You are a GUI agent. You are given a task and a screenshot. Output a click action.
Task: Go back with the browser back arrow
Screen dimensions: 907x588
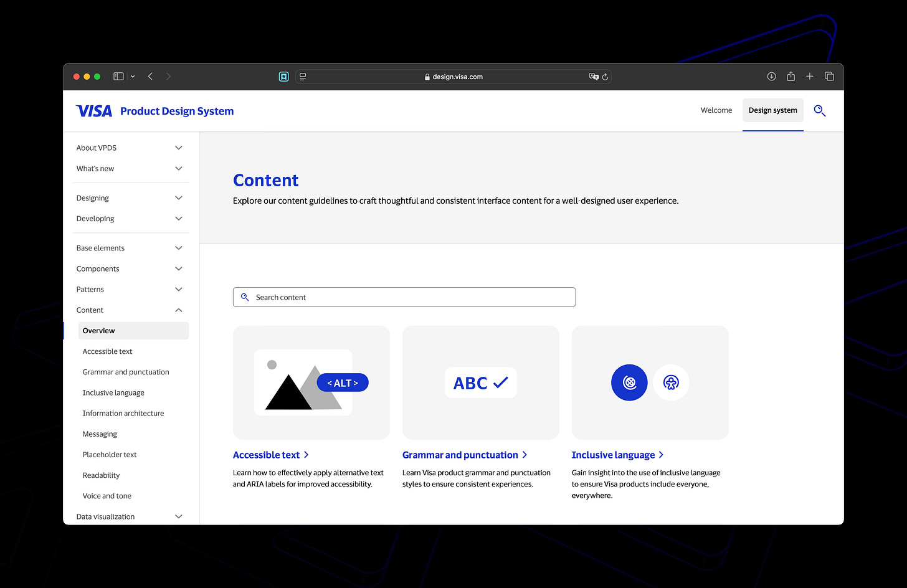coord(150,76)
